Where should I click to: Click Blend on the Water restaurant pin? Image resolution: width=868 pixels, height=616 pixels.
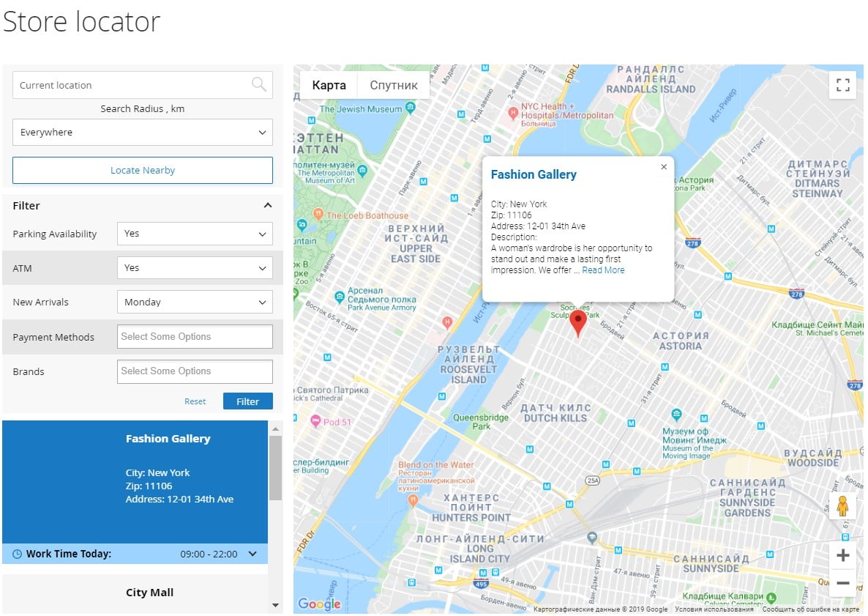(413, 501)
